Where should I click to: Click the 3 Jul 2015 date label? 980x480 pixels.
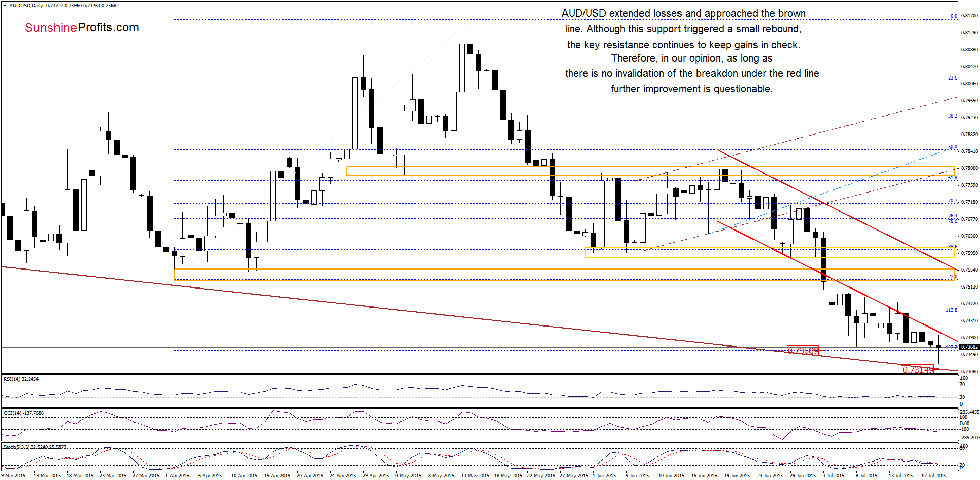point(834,476)
